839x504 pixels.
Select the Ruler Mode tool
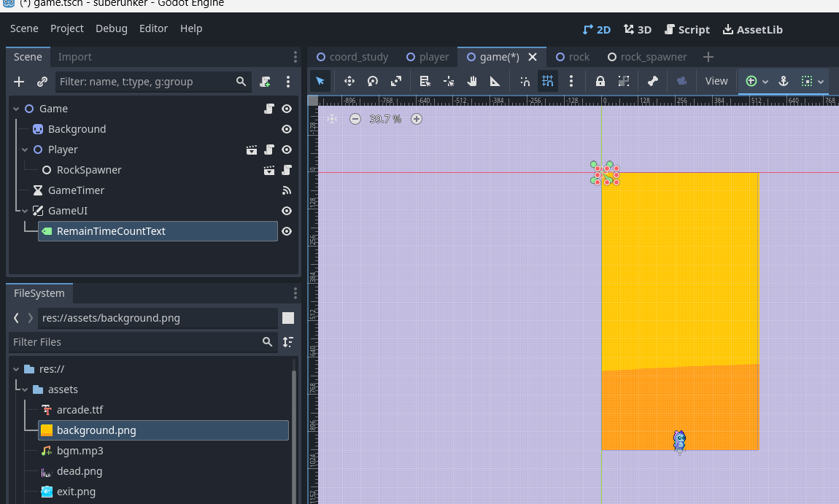click(495, 81)
